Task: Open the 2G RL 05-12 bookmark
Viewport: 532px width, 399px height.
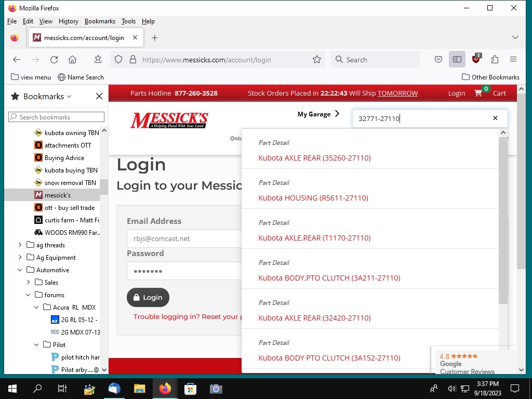Action: click(75, 320)
